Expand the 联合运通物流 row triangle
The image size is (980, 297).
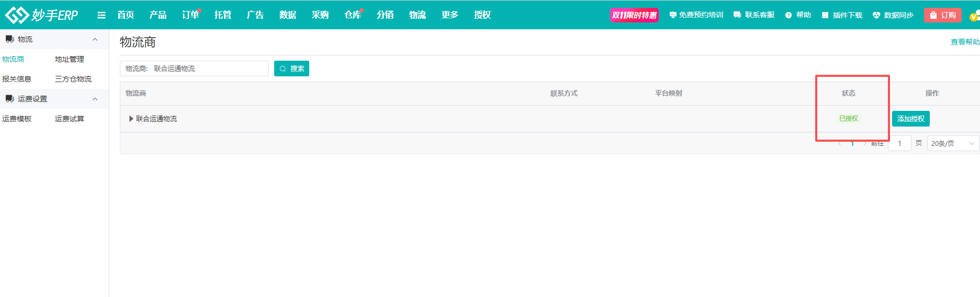tap(131, 119)
